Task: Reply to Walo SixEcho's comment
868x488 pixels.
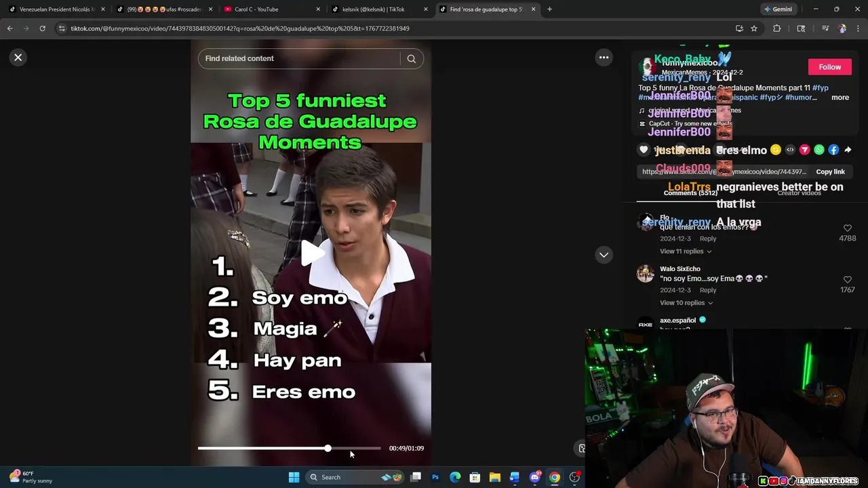Action: pyautogui.click(x=707, y=290)
